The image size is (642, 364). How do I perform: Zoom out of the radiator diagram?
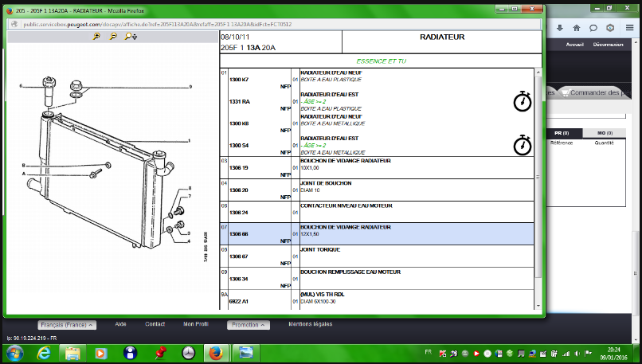point(113,37)
